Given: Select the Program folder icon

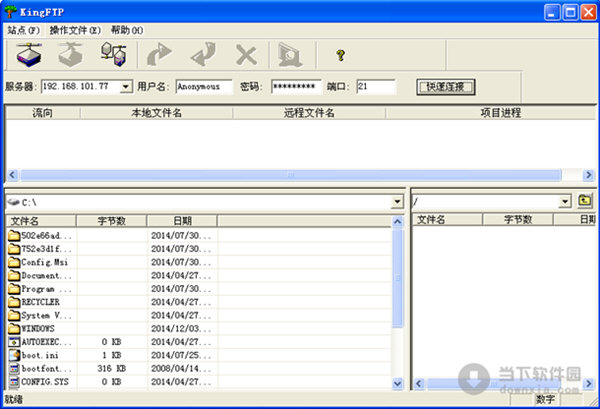Looking at the screenshot, I should coord(14,288).
